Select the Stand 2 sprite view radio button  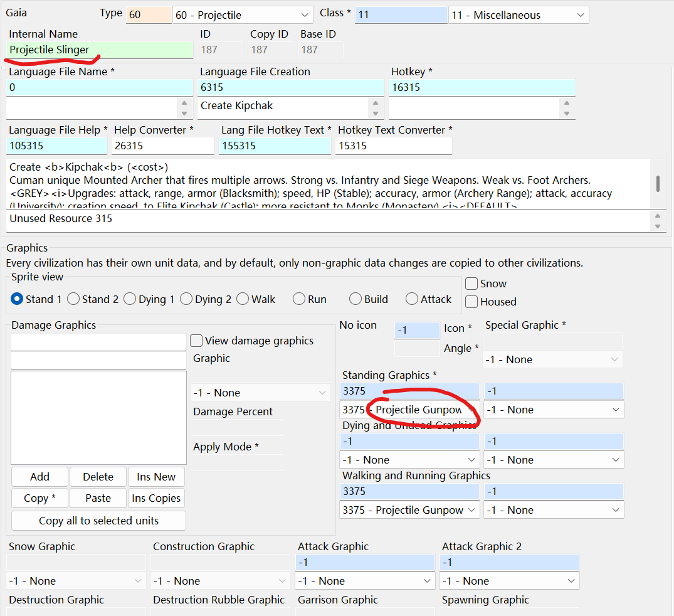click(72, 299)
